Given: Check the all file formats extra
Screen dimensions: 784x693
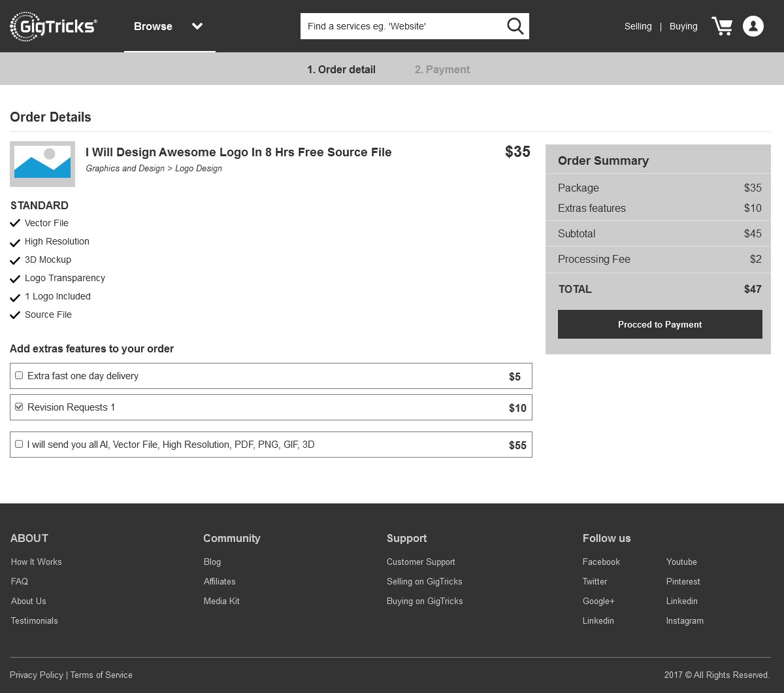Looking at the screenshot, I should [x=19, y=444].
